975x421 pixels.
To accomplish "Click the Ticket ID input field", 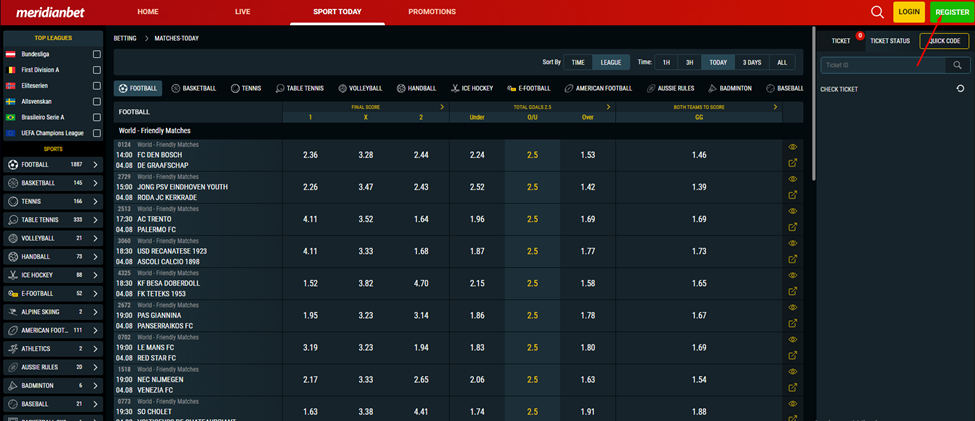I will (x=883, y=65).
